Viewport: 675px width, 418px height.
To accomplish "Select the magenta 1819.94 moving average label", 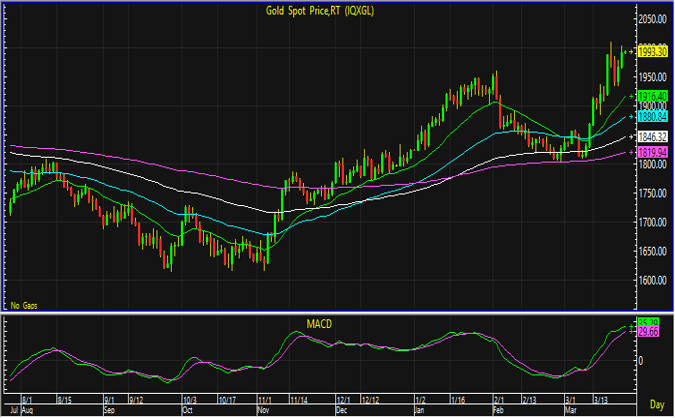I will [653, 152].
